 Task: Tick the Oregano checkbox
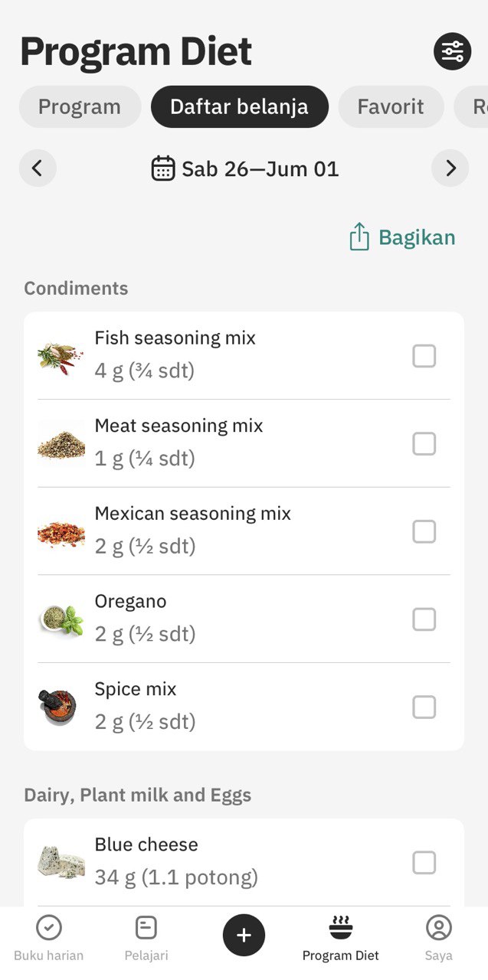tap(424, 619)
